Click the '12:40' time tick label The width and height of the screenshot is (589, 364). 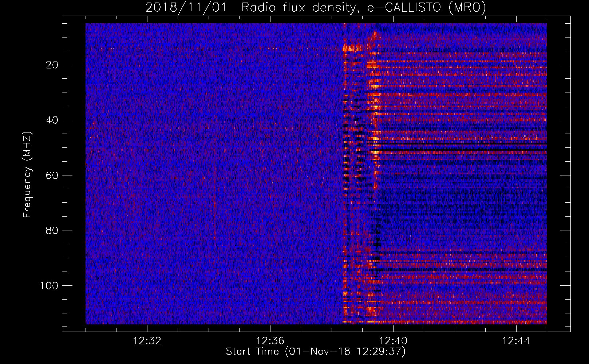393,341
